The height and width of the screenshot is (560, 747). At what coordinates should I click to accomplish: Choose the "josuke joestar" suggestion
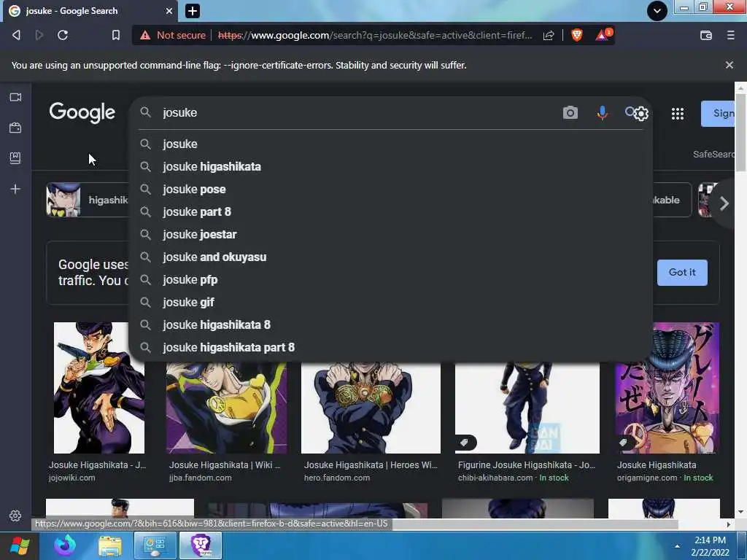391,234
